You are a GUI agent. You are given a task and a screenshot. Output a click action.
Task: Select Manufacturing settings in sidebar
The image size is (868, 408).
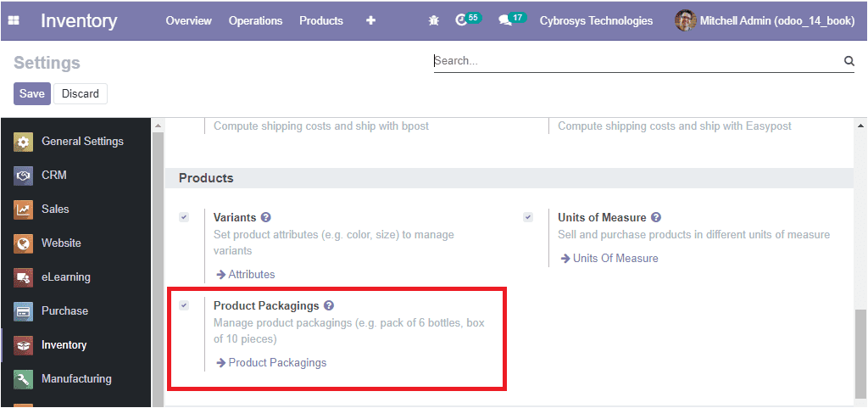[x=75, y=379]
